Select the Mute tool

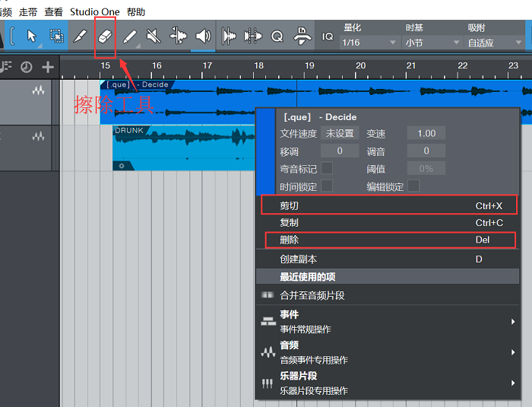point(154,36)
